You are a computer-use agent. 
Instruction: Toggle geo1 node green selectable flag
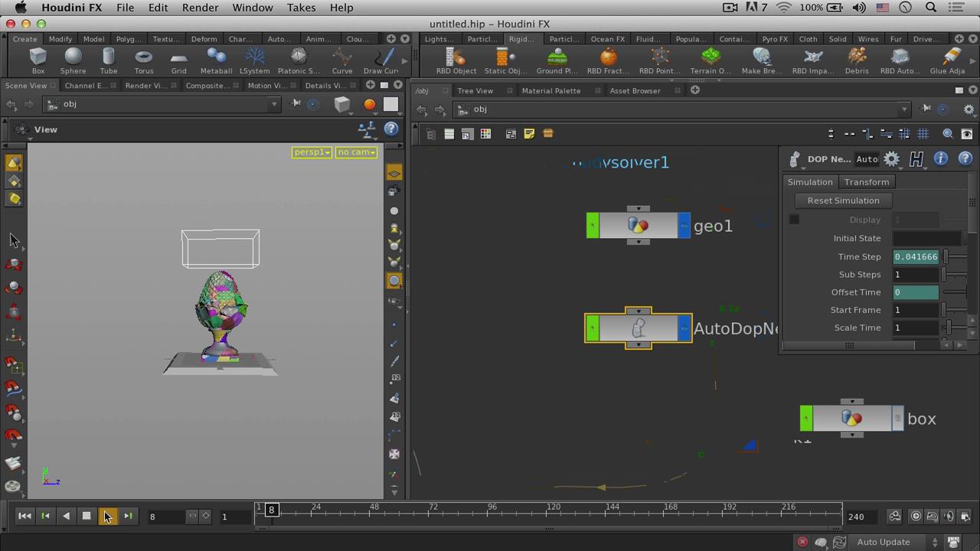(592, 226)
